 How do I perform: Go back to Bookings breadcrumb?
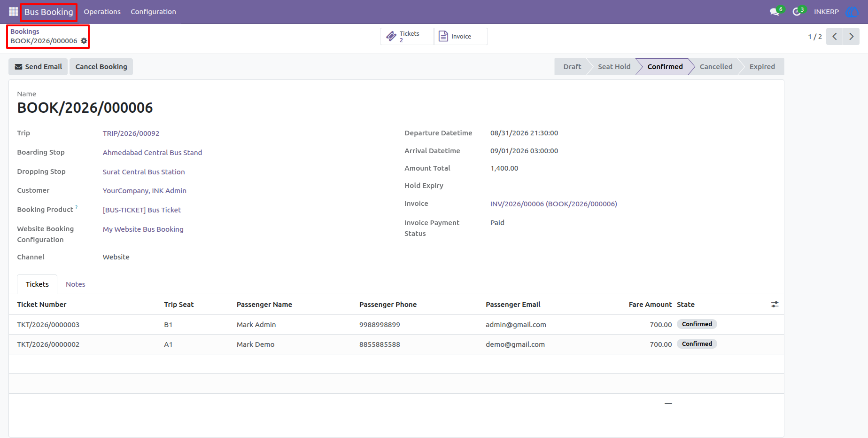(x=25, y=31)
